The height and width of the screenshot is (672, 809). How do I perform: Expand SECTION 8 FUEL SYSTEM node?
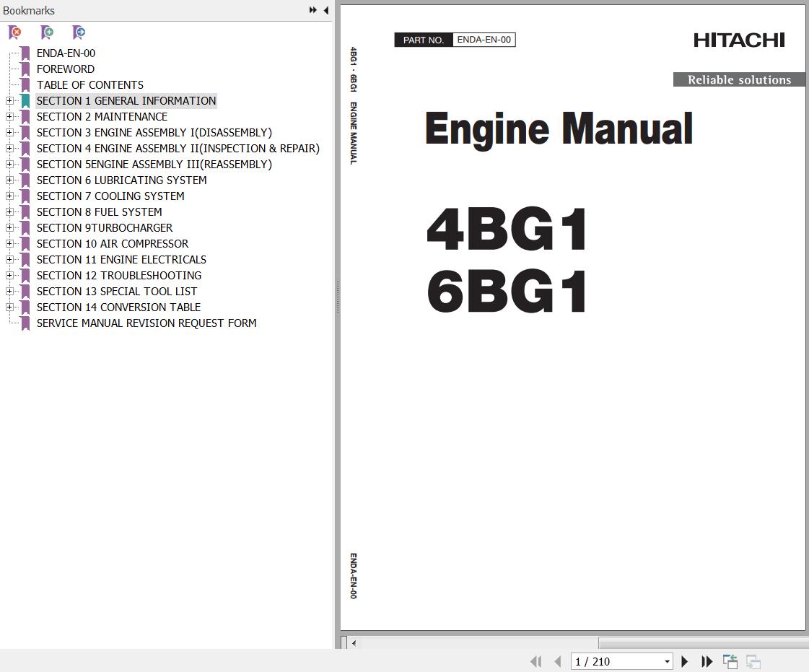pyautogui.click(x=9, y=212)
